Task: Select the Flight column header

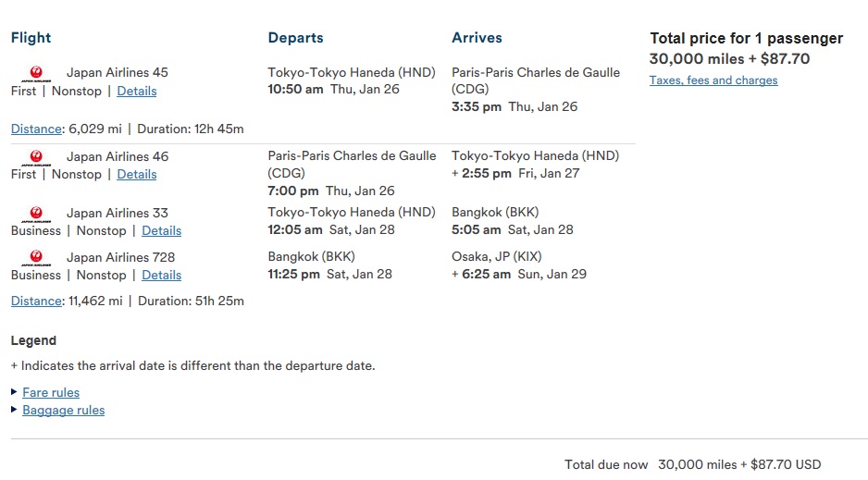Action: pos(31,38)
